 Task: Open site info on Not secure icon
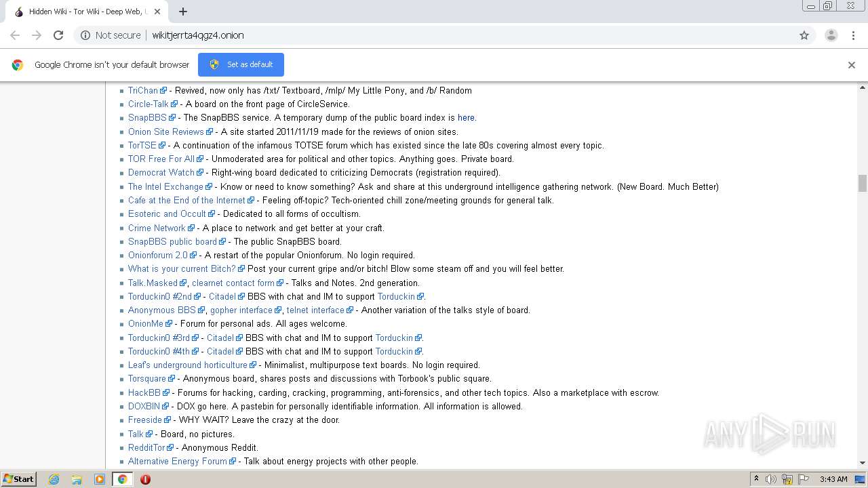coord(85,35)
